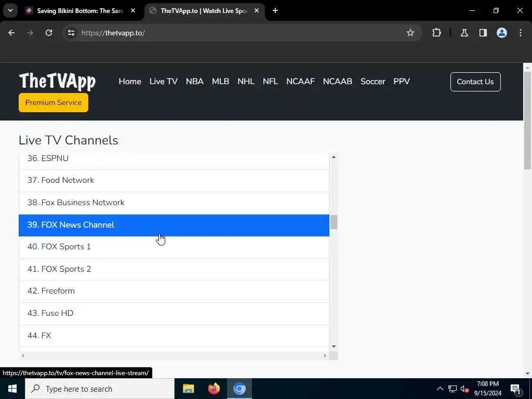Open the NCAAB nav link
Image resolution: width=532 pixels, height=399 pixels.
[338, 82]
